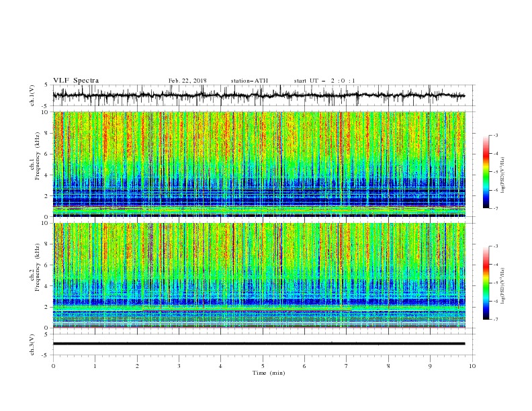Click time axis tick label "9" at bottom
The image size is (532, 411).
tap(430, 366)
